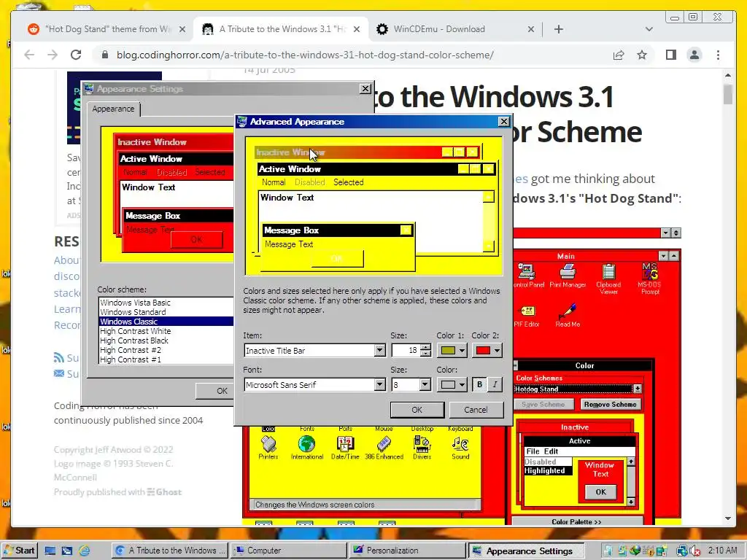Open the Windows Start button
Image resolution: width=747 pixels, height=560 pixels.
19,551
